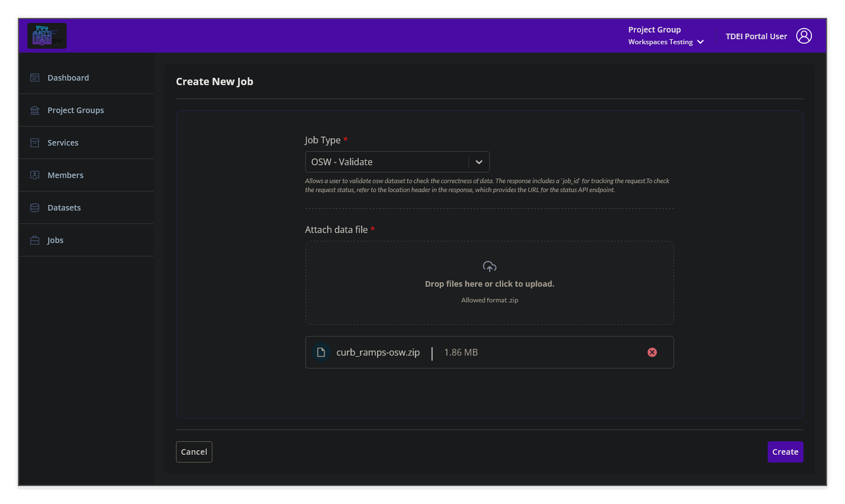This screenshot has width=845, height=504.
Task: Remove the attached curb_ramps-osw.zip file
Action: [652, 352]
